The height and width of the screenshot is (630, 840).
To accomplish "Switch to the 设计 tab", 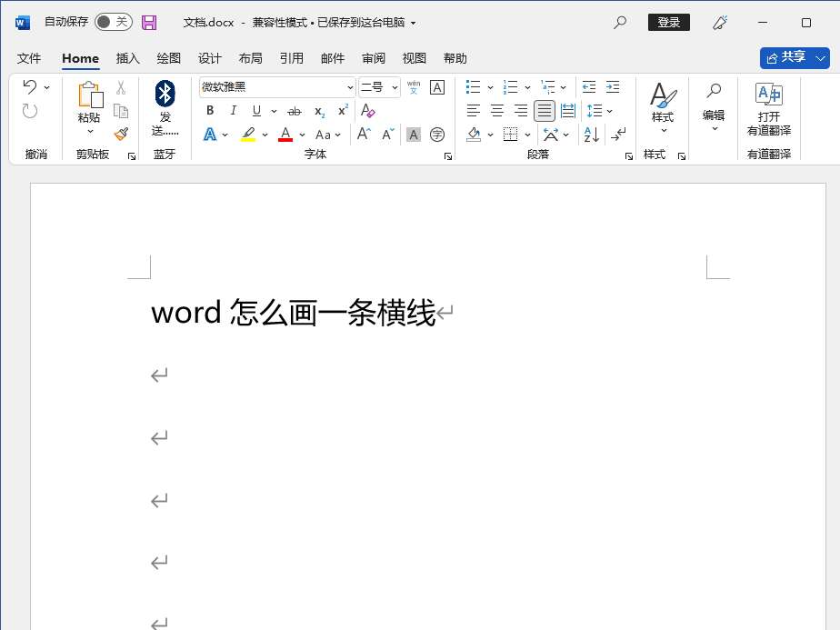I will click(209, 58).
